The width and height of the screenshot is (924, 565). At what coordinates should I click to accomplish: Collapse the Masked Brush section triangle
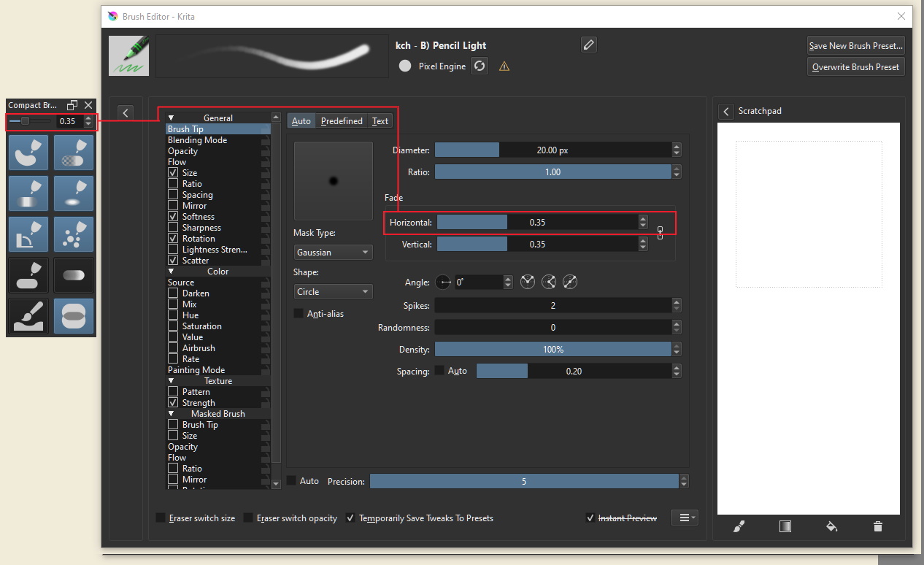pyautogui.click(x=172, y=414)
